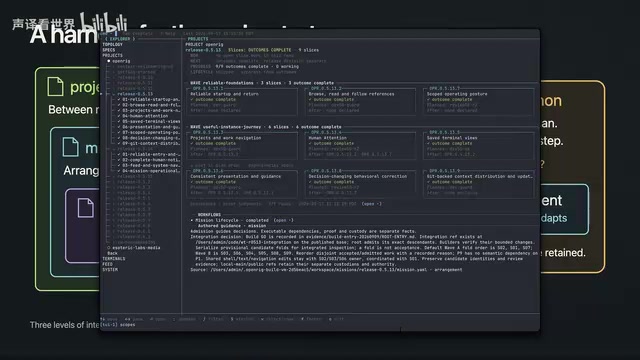Viewport: 640px width, 360px height.
Task: Select the TOPOLOGY section in the explorer
Action: point(112,44)
